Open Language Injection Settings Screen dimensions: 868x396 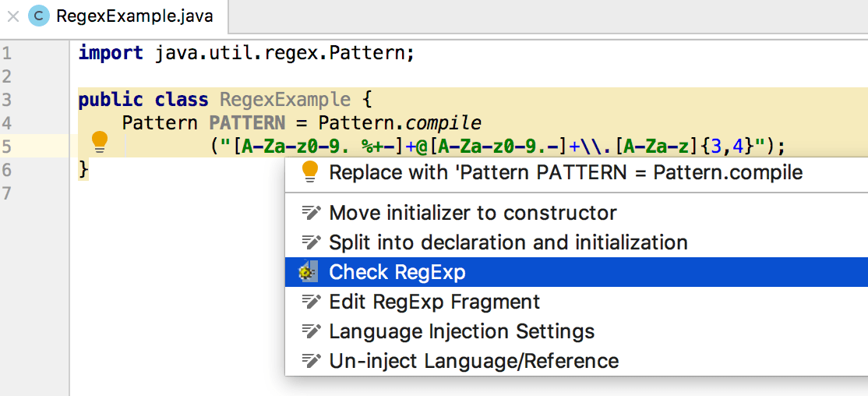tap(577, 331)
